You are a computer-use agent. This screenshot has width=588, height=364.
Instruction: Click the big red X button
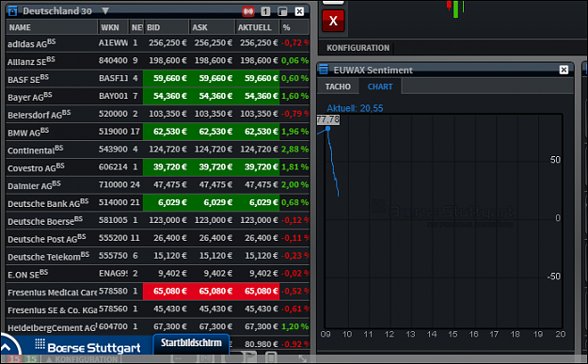tap(333, 21)
